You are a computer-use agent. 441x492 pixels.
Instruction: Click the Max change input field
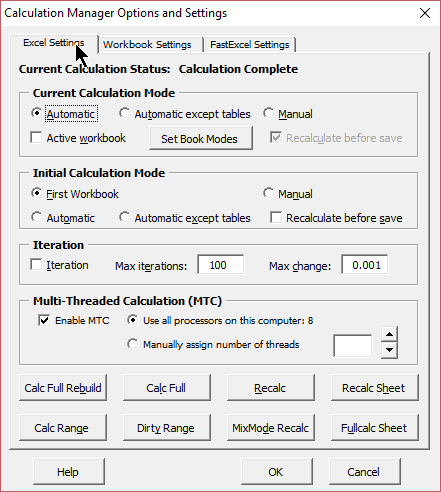(365, 265)
